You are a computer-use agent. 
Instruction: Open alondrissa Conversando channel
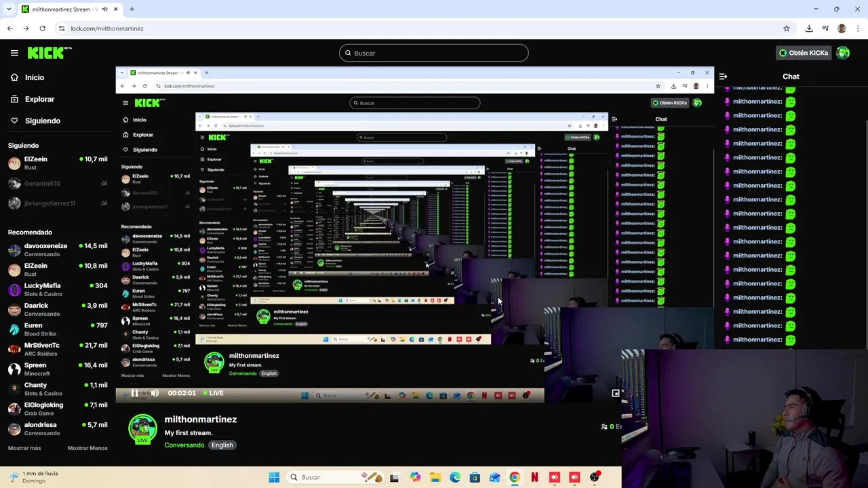click(x=58, y=428)
